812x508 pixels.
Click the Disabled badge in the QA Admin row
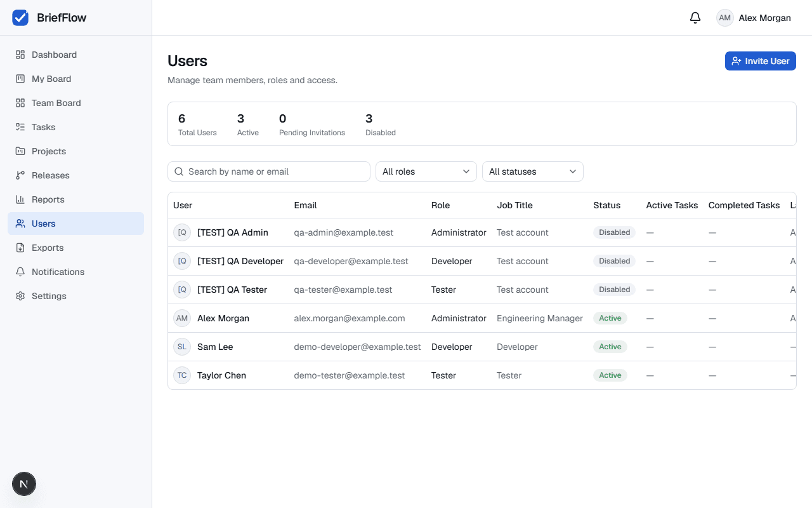615,232
